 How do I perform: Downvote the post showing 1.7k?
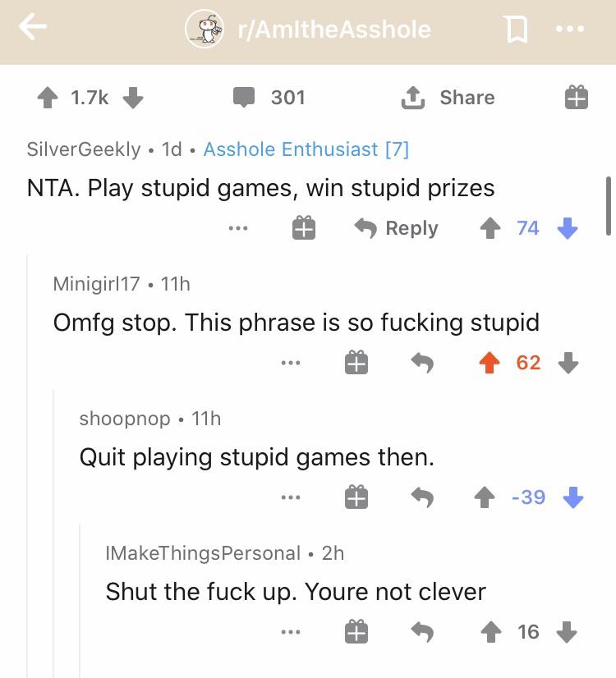(x=133, y=98)
